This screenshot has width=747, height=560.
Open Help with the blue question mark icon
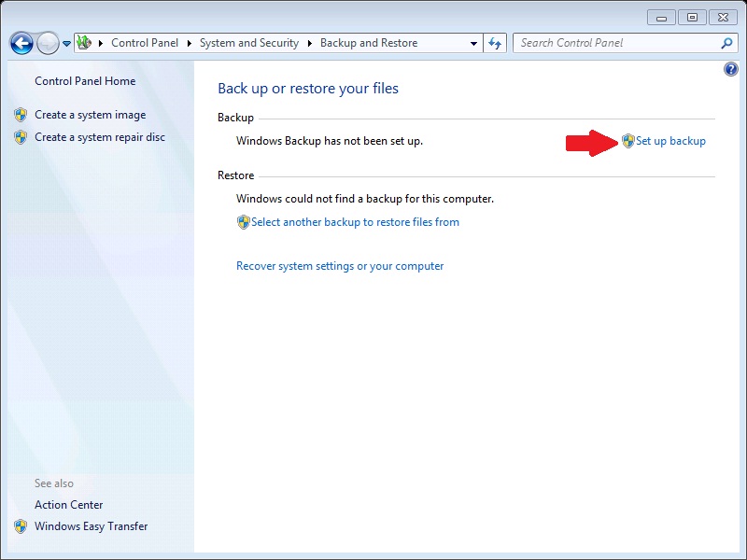pos(730,70)
